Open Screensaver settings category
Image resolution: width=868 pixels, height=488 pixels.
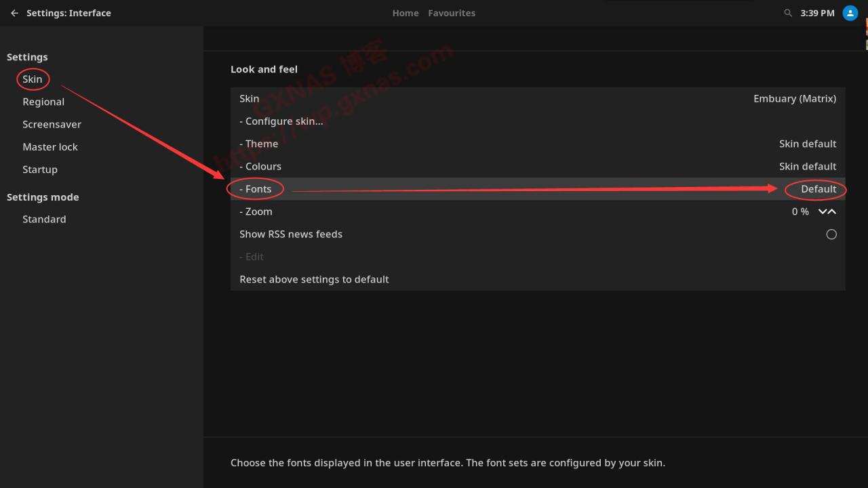tap(52, 125)
